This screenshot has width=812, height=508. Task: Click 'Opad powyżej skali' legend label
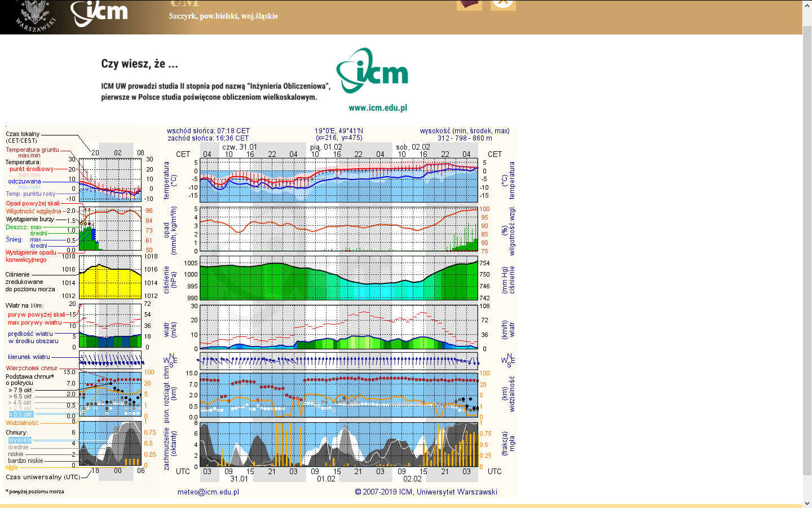click(33, 203)
